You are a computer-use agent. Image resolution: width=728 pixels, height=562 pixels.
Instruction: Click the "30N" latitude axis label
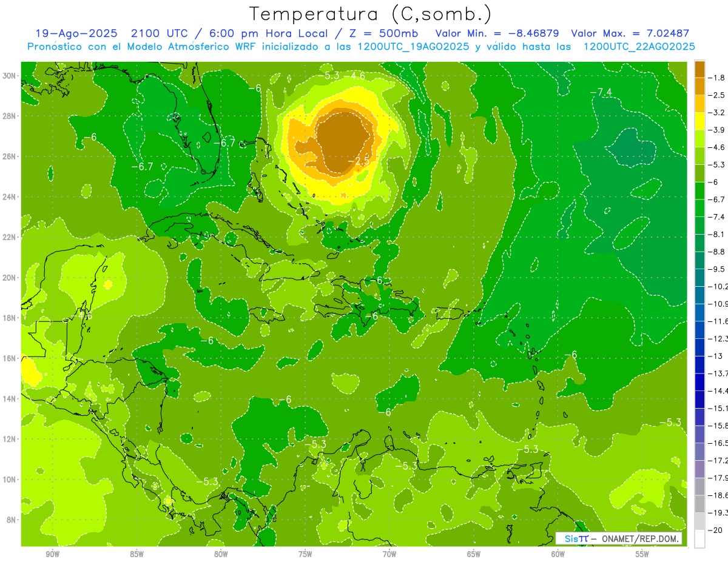9,76
